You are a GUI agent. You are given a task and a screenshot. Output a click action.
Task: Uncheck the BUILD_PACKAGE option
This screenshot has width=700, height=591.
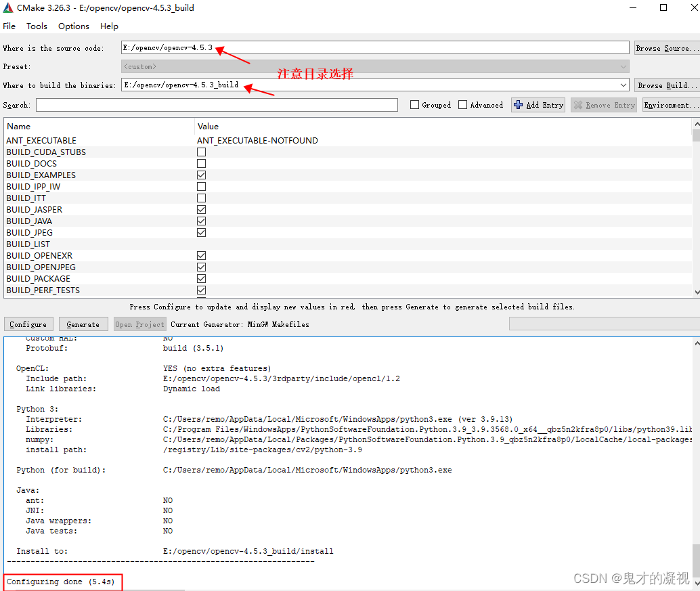201,278
